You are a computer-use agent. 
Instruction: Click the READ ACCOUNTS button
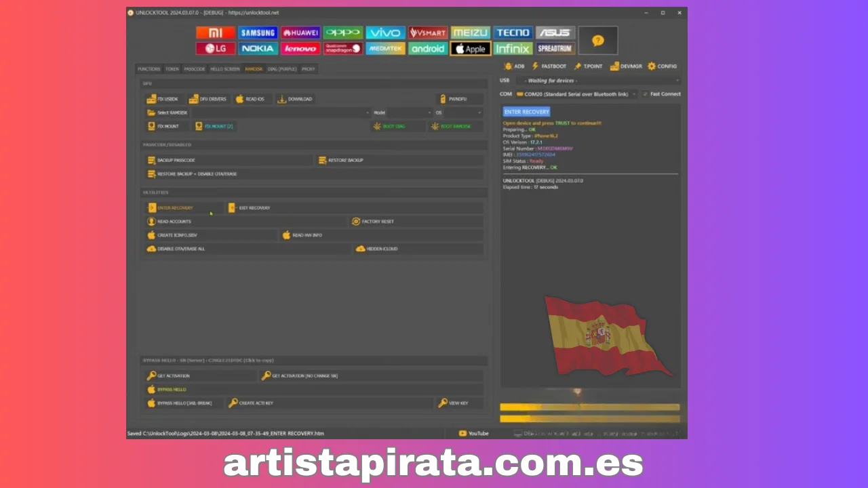pyautogui.click(x=245, y=222)
